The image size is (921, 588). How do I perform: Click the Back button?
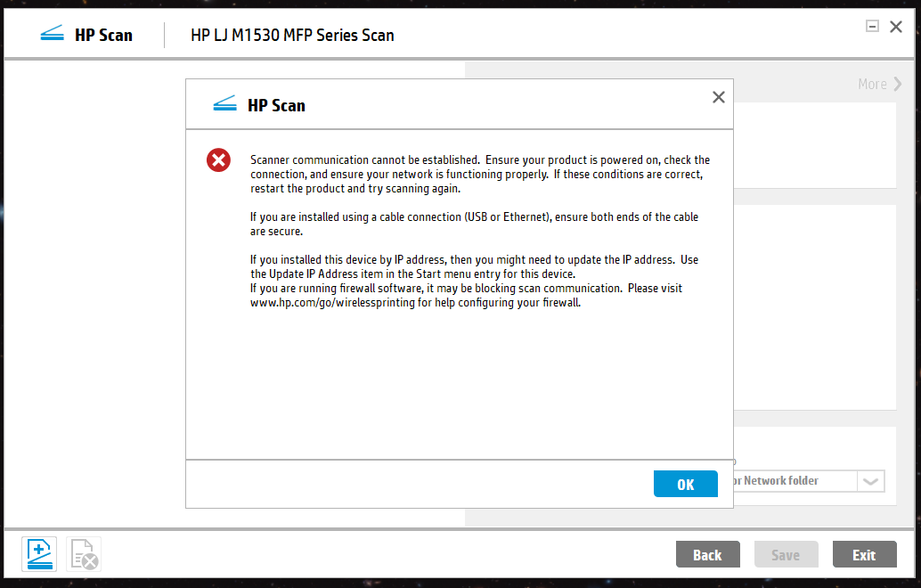[707, 554]
